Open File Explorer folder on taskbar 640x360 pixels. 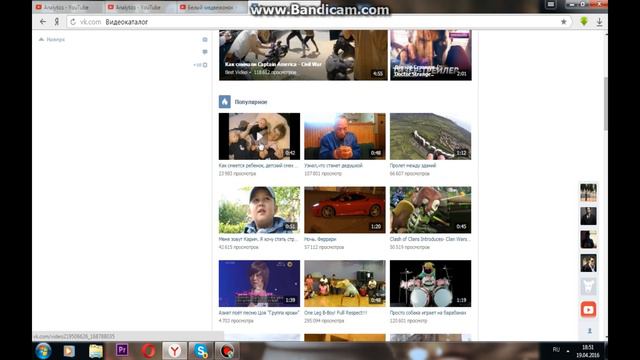pos(96,351)
